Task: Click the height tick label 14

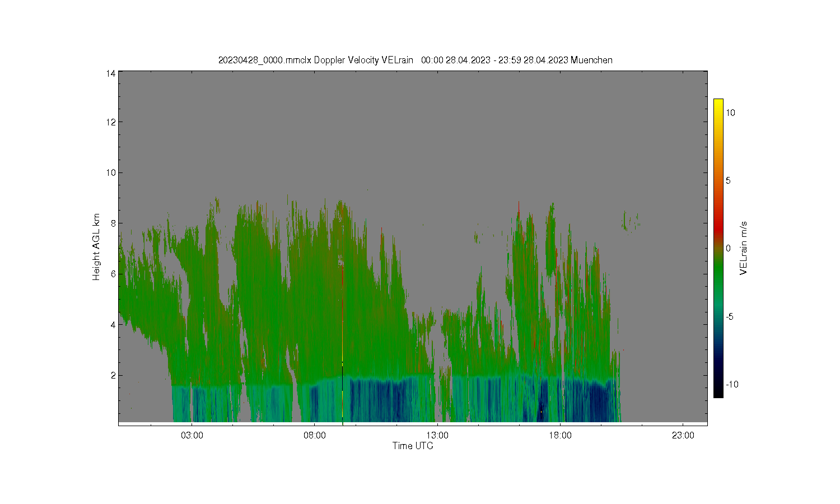Action: click(x=111, y=73)
